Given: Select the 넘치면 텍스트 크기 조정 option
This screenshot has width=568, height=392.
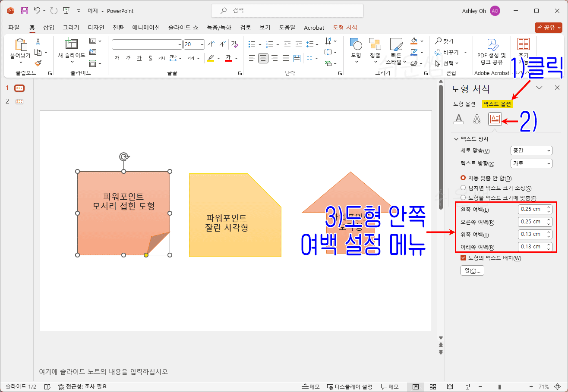Looking at the screenshot, I should pos(464,188).
